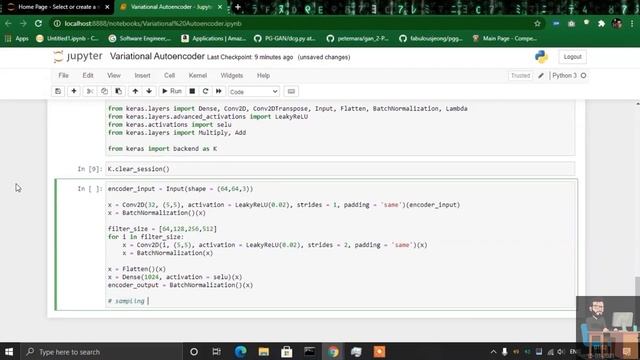Restart kernel and run all cells

[219, 91]
